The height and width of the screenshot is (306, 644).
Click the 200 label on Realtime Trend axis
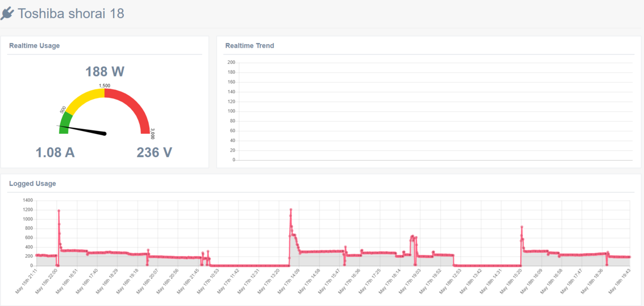click(x=231, y=62)
